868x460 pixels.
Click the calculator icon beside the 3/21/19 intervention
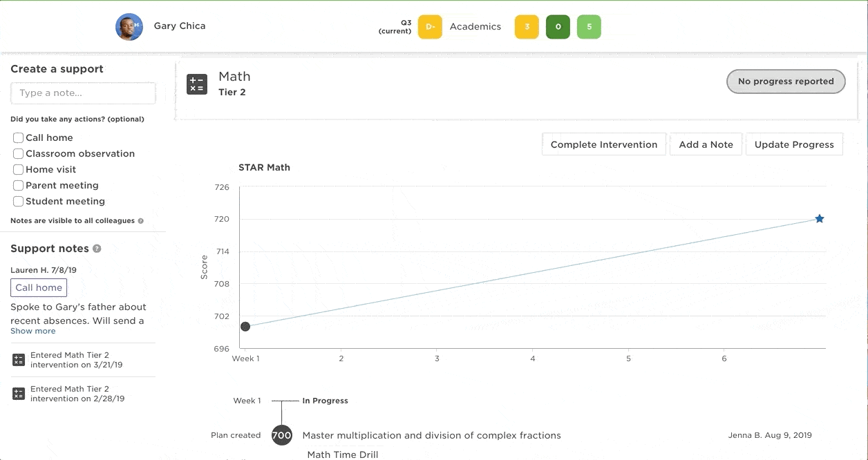tap(17, 359)
